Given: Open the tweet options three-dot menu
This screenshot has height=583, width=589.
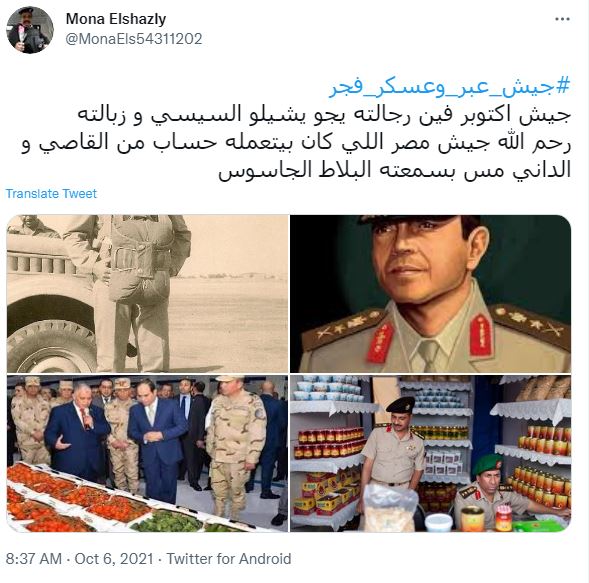Looking at the screenshot, I should point(562,20).
